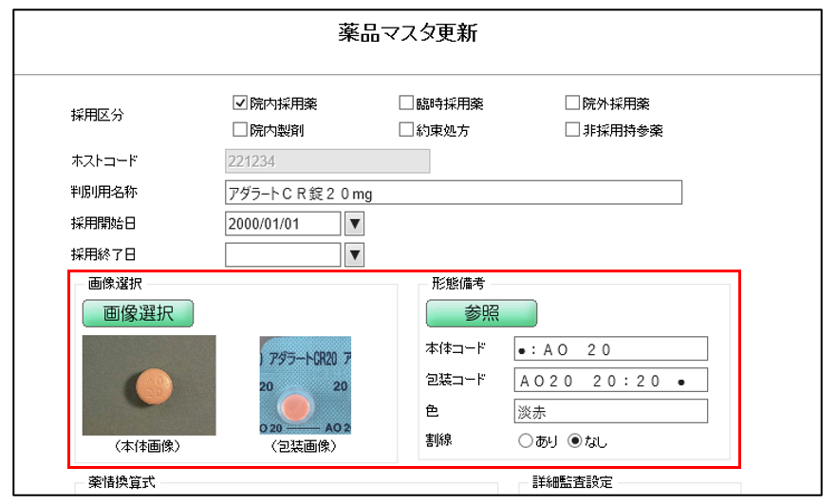Click the 色 input field

coord(610,411)
